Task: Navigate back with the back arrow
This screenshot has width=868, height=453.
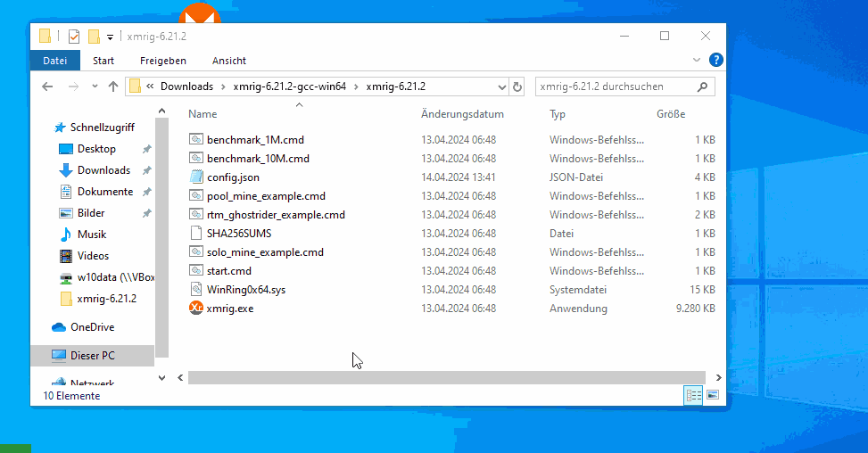Action: point(47,86)
